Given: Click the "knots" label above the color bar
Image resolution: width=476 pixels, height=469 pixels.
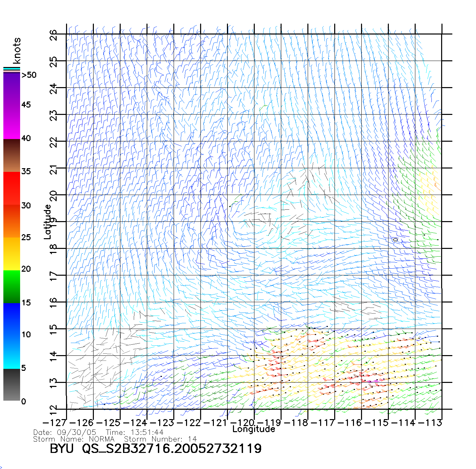Looking at the screenshot, I should (x=16, y=51).
